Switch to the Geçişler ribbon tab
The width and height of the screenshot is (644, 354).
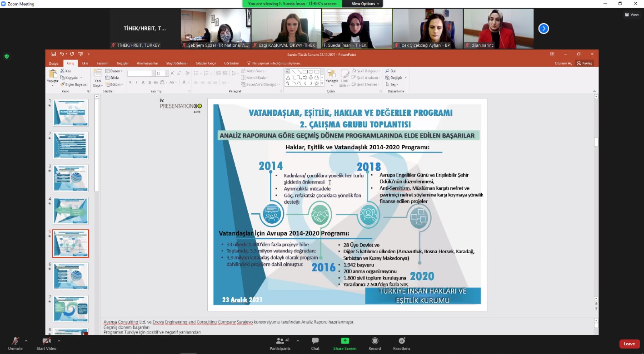tap(123, 63)
